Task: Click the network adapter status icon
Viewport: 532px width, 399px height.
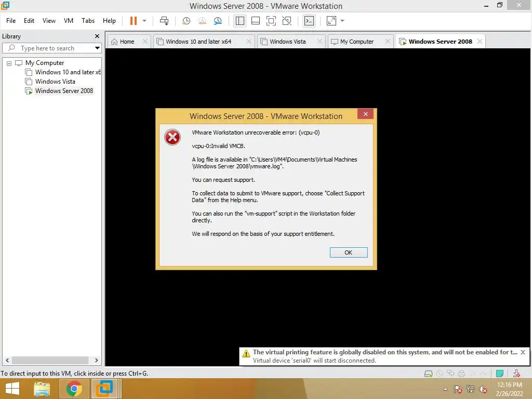Action: pos(450,374)
